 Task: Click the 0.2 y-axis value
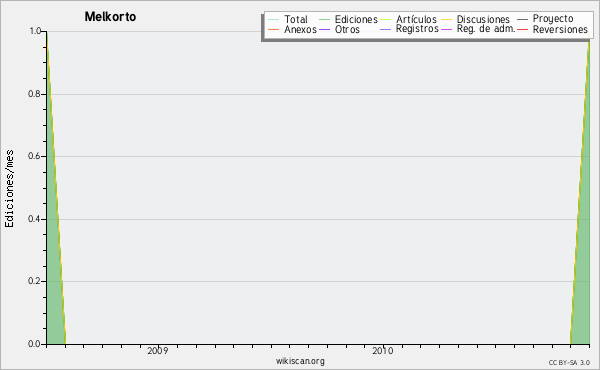tap(34, 281)
